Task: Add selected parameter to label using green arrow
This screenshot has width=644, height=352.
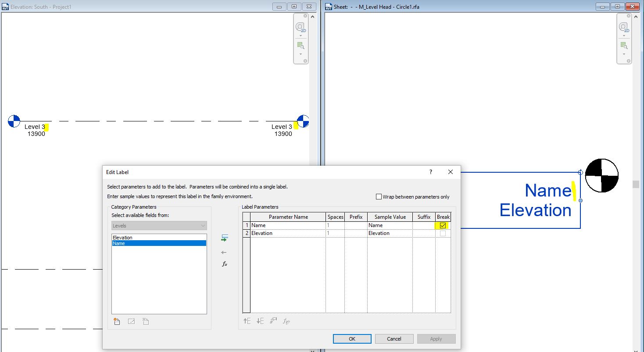Action: coord(224,238)
